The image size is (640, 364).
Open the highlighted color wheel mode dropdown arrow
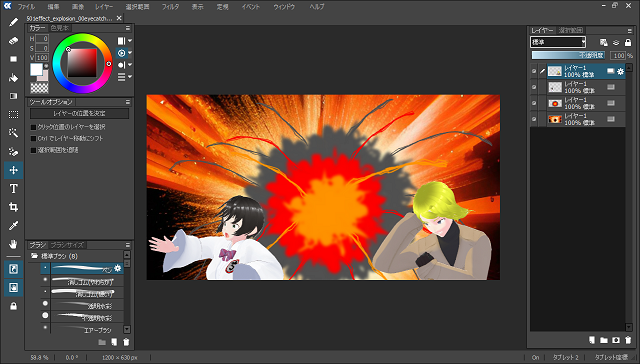130,53
